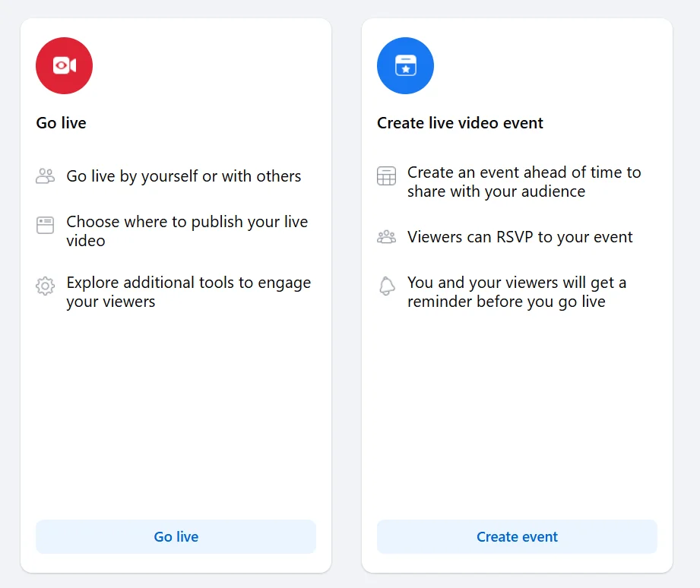The image size is (700, 588).
Task: Click the calendar grid icon for creating events ahead
Action: click(386, 175)
